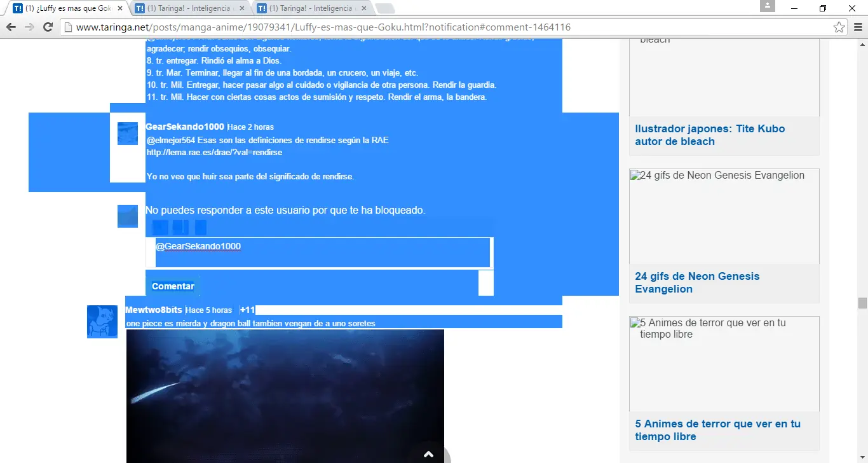Screen dimensions: 868x463
Task: Open the GearSekando1000 username link
Action: (185, 127)
